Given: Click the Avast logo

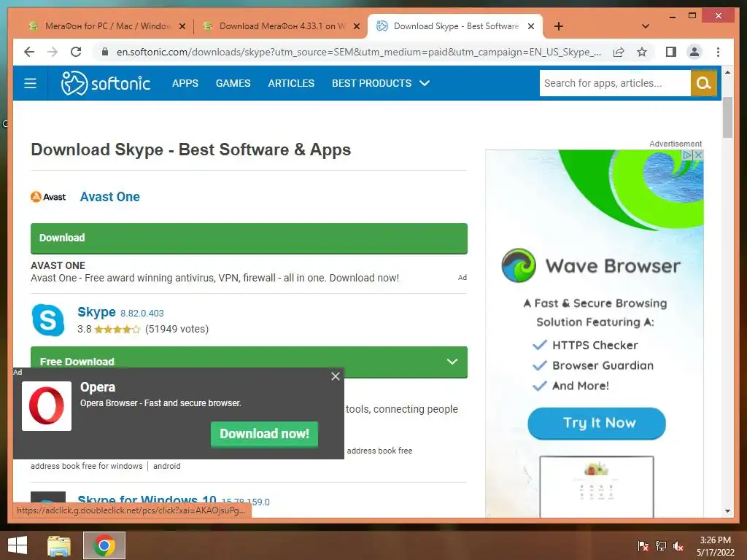Looking at the screenshot, I should pos(48,197).
